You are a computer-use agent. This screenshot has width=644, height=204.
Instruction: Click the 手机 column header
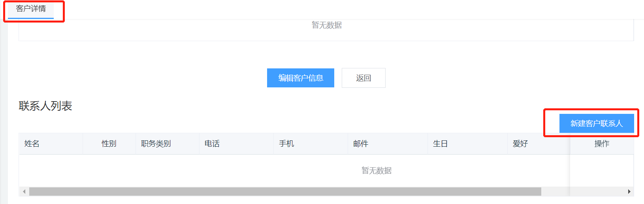(286, 144)
